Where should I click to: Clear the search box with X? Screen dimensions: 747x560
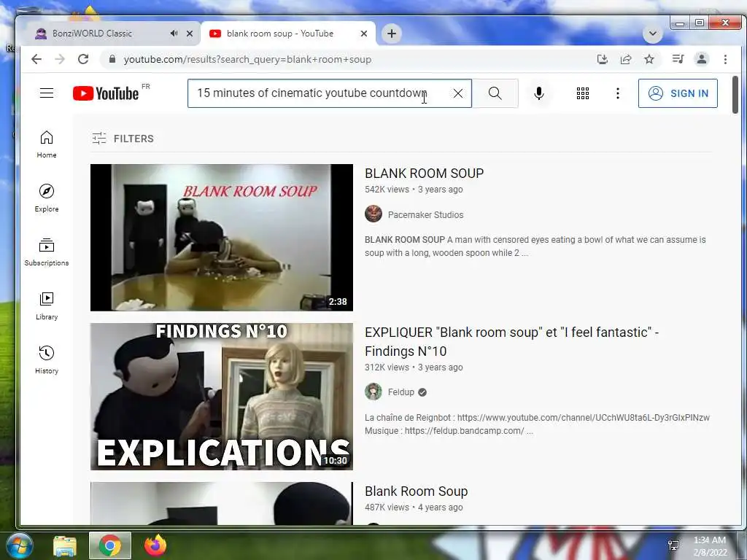tap(458, 93)
